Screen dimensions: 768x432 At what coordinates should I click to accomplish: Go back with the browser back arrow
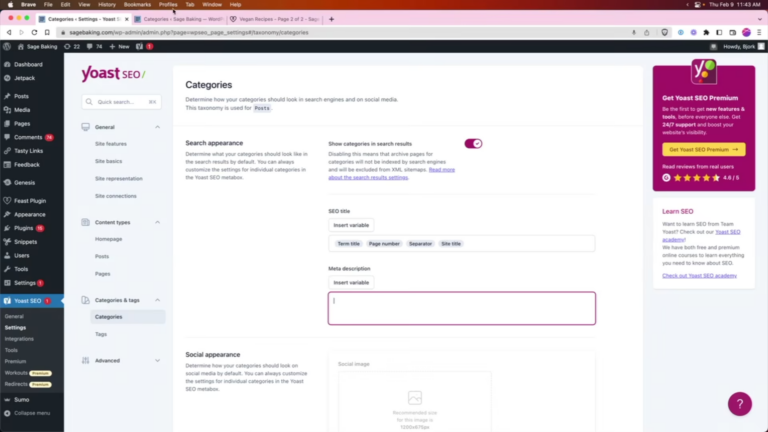pyautogui.click(x=9, y=32)
